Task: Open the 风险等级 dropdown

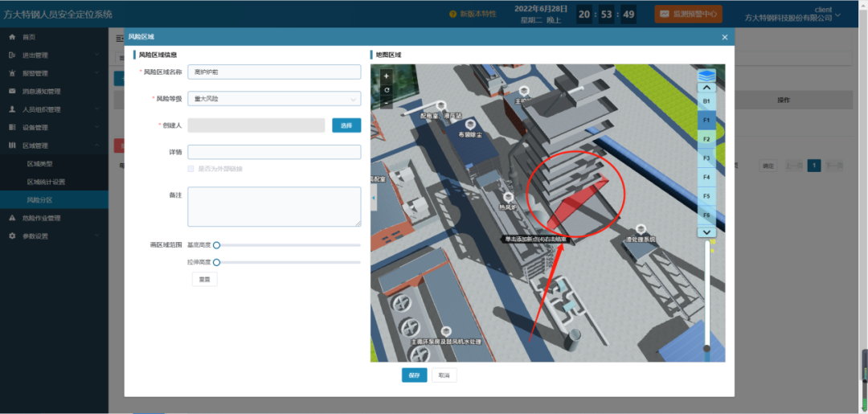Action: click(x=274, y=99)
